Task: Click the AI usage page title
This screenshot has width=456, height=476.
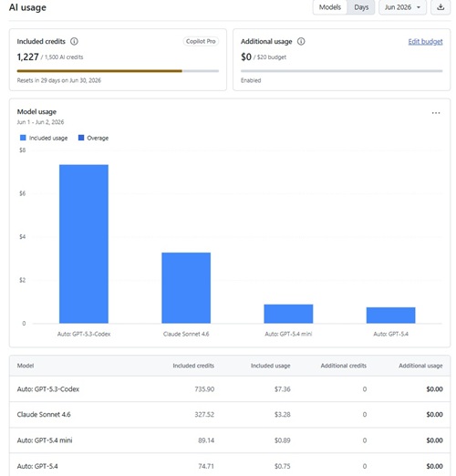Action: (x=27, y=7)
